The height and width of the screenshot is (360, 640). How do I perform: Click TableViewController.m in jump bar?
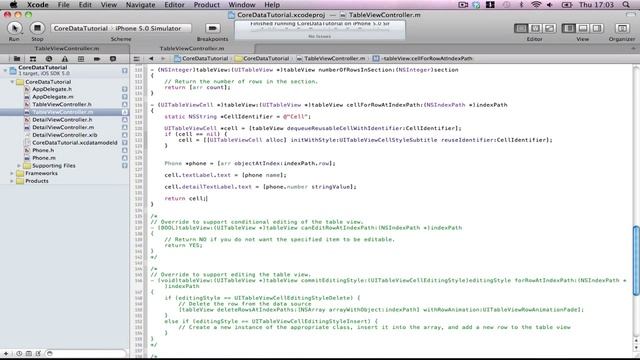331,58
